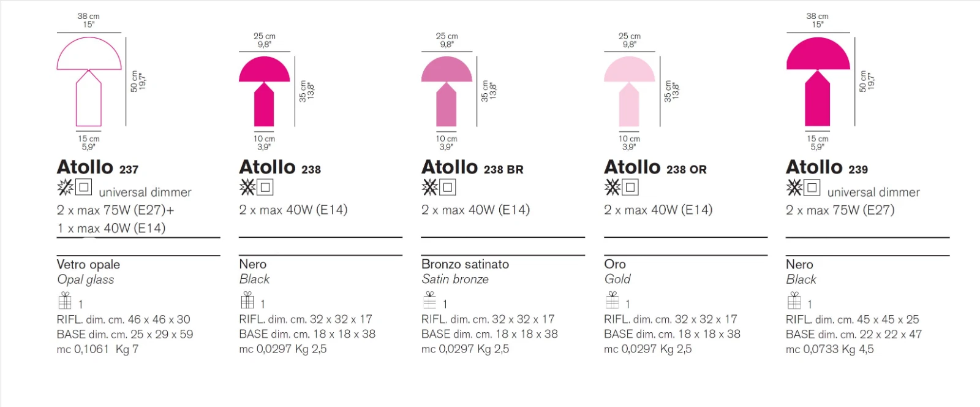Click the double-square icon under Atollo 237

pos(84,187)
